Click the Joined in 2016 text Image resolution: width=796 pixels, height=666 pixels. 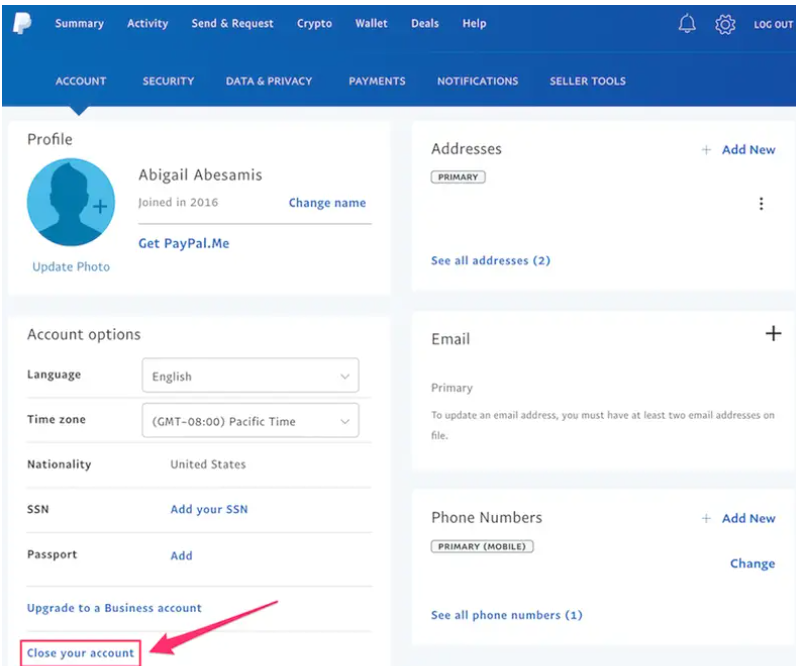[178, 203]
